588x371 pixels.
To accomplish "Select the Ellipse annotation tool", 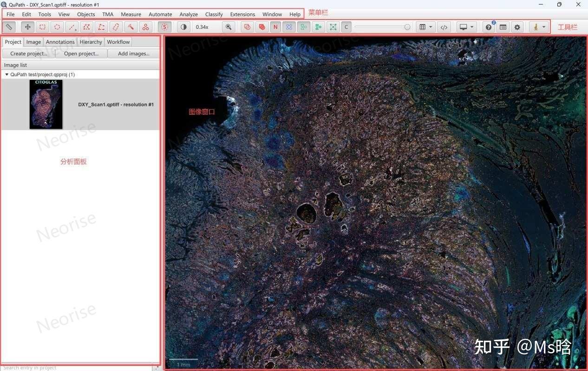I will pyautogui.click(x=57, y=27).
